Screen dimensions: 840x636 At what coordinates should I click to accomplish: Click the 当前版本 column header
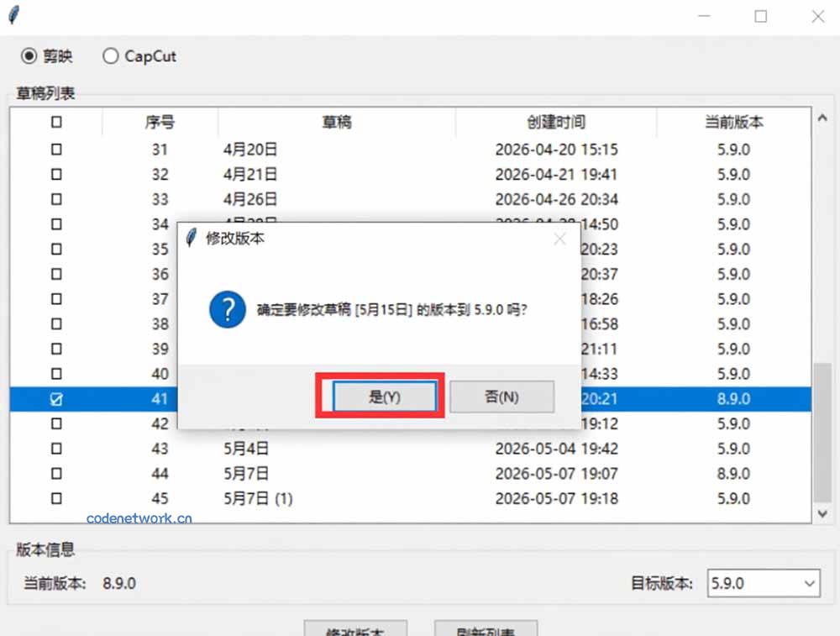[733, 122]
